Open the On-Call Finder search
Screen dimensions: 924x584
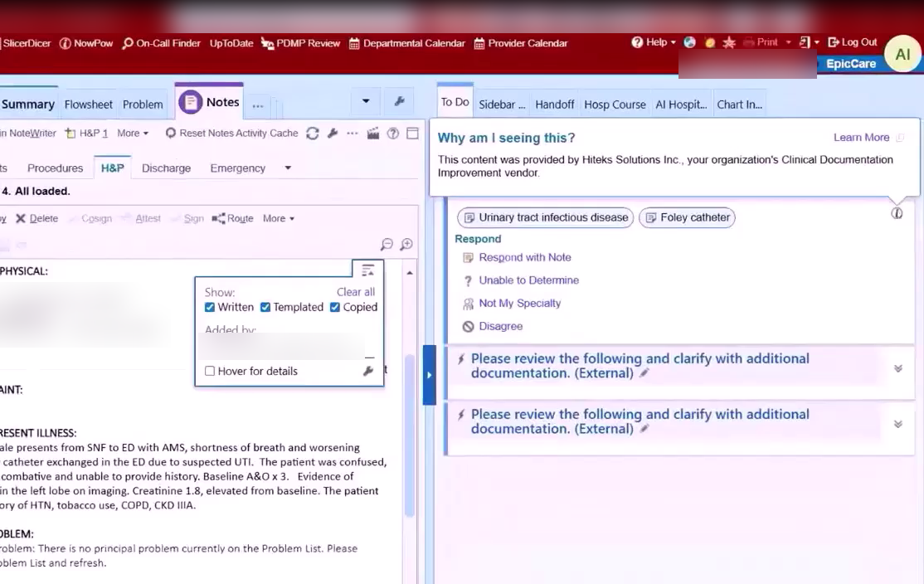pyautogui.click(x=162, y=43)
